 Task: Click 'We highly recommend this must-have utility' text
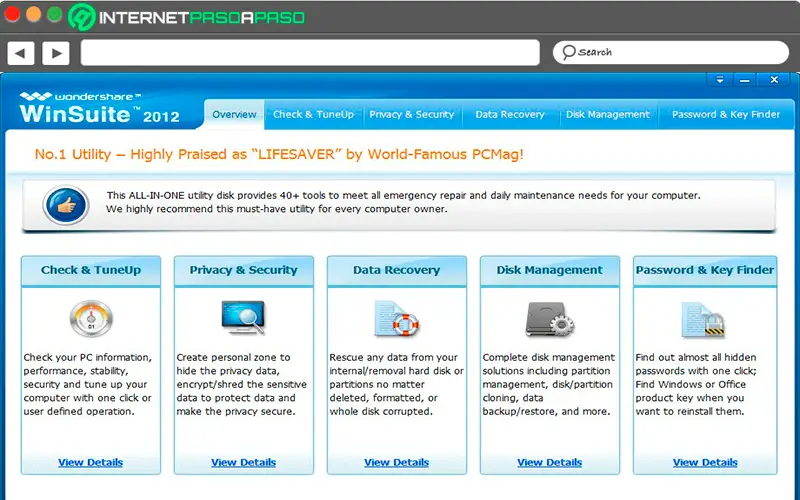277,209
